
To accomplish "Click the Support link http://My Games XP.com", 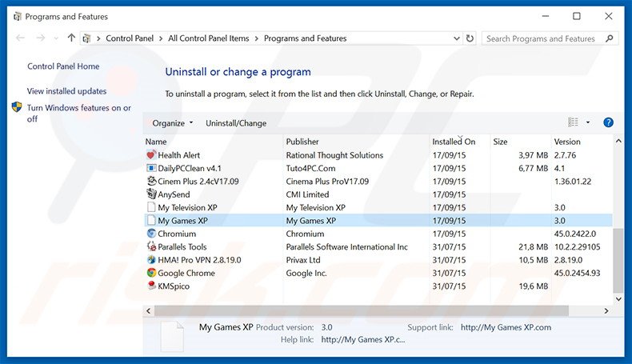I will (506, 327).
